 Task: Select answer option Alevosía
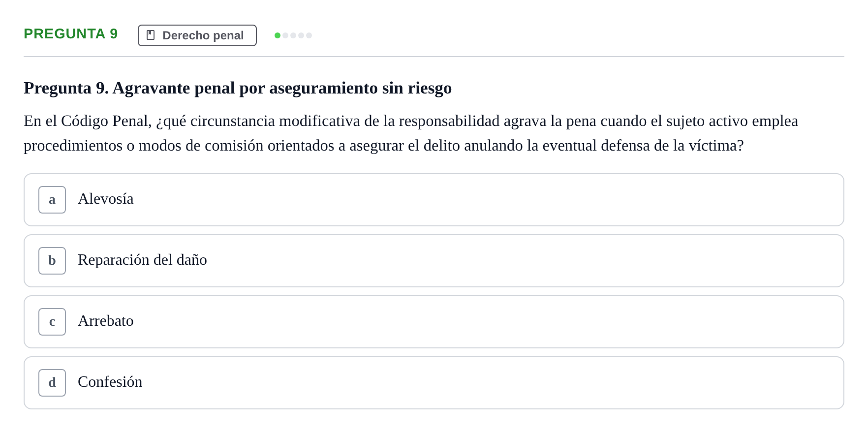coord(434,200)
